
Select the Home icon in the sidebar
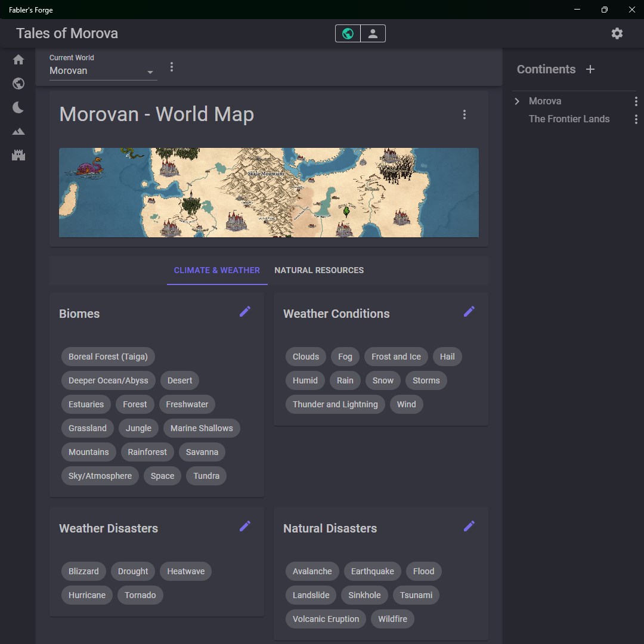(x=18, y=60)
